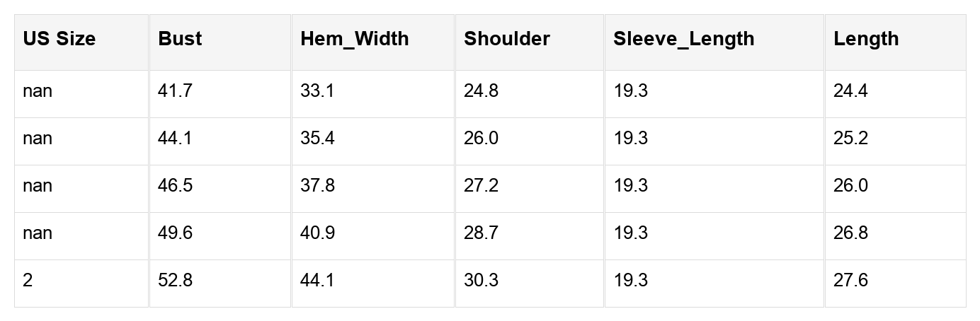
Task: Select the Length column header
Action: [x=865, y=39]
